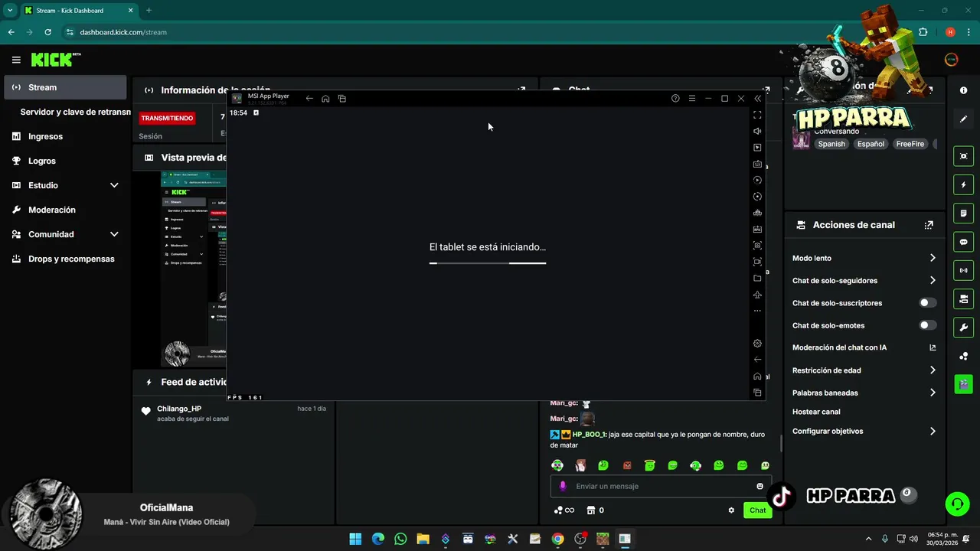Screen dimensions: 980x551
Task: Collapse MSI App Player sidebar double arrow
Action: [x=757, y=98]
